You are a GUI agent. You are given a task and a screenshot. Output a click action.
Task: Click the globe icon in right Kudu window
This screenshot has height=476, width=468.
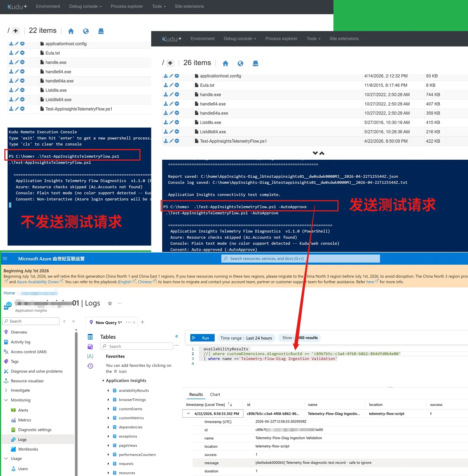240,63
